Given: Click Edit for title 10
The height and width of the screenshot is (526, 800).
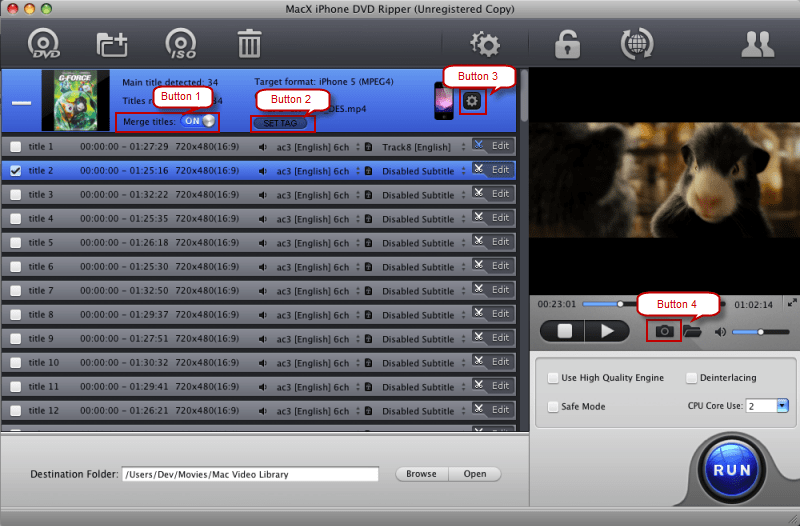Looking at the screenshot, I should (500, 362).
